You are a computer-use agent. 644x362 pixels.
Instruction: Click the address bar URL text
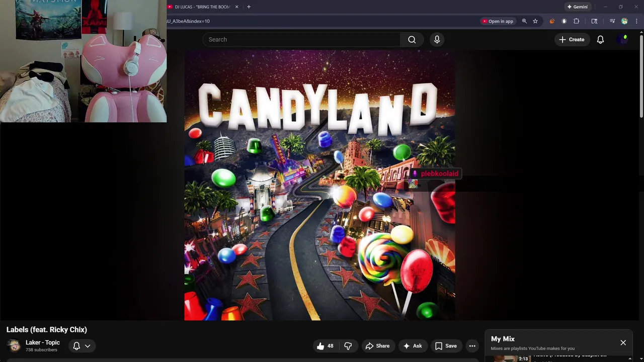(188, 21)
